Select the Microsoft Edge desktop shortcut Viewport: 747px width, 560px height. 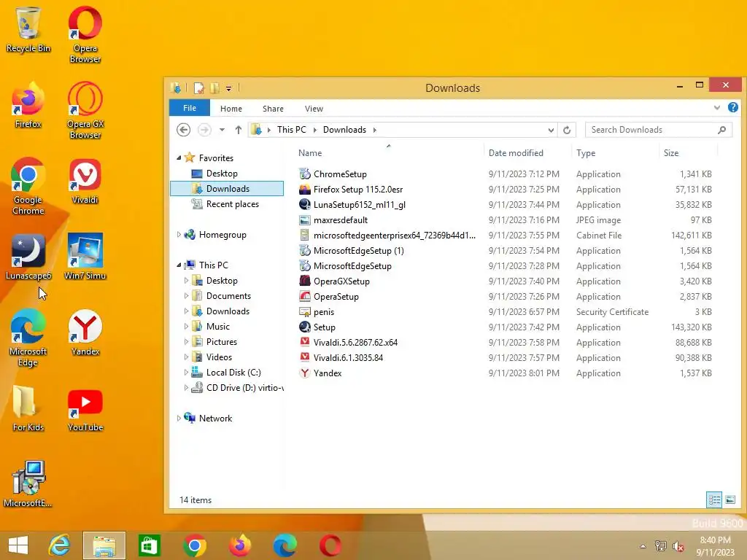point(28,338)
